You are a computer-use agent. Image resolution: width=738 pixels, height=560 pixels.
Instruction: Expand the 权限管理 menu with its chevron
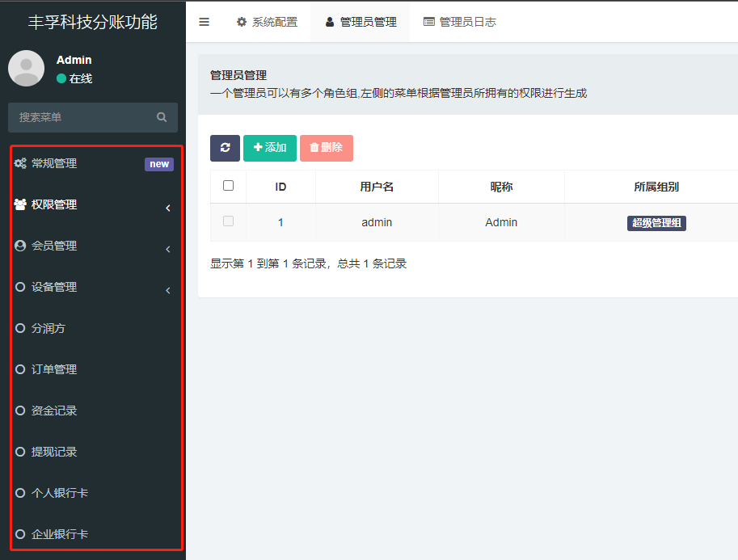click(x=168, y=208)
